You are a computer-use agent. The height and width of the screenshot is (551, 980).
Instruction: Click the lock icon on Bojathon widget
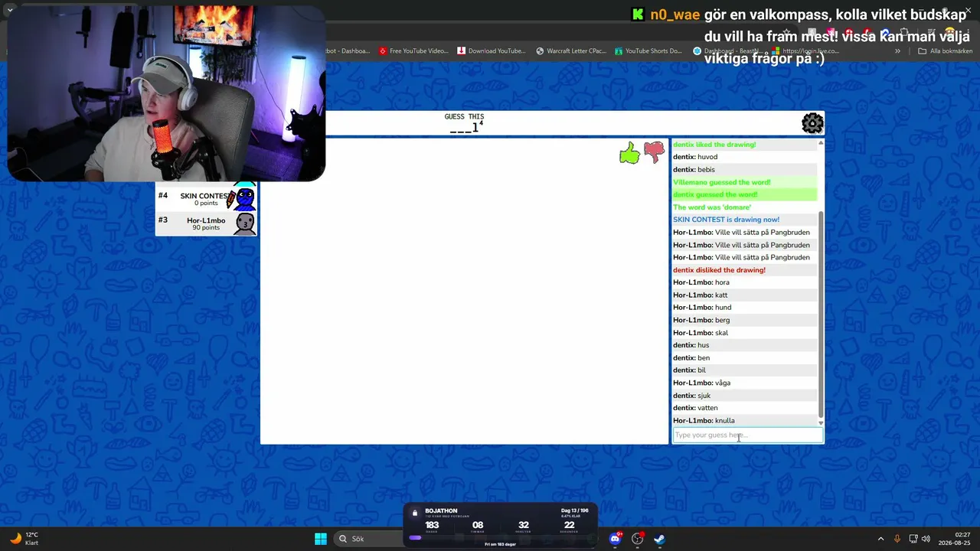(x=415, y=513)
